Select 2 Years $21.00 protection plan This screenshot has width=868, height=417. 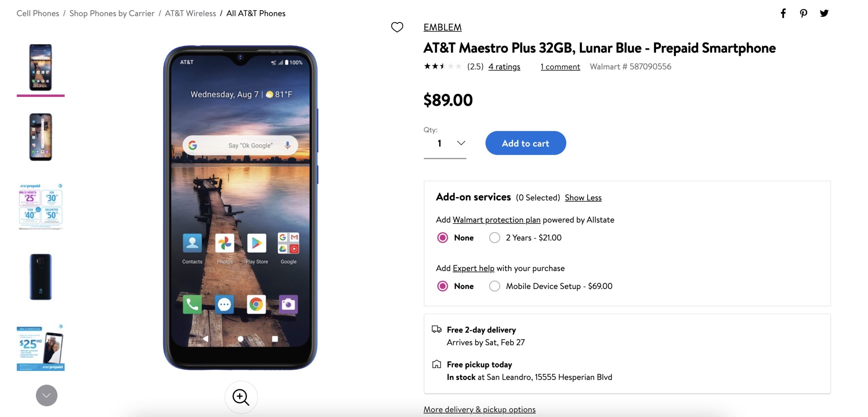[495, 238]
